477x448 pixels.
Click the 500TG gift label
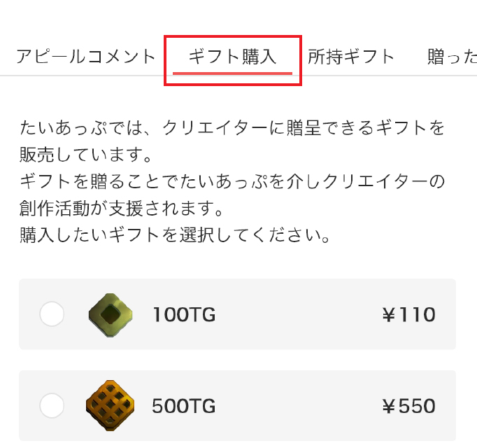[x=184, y=406]
